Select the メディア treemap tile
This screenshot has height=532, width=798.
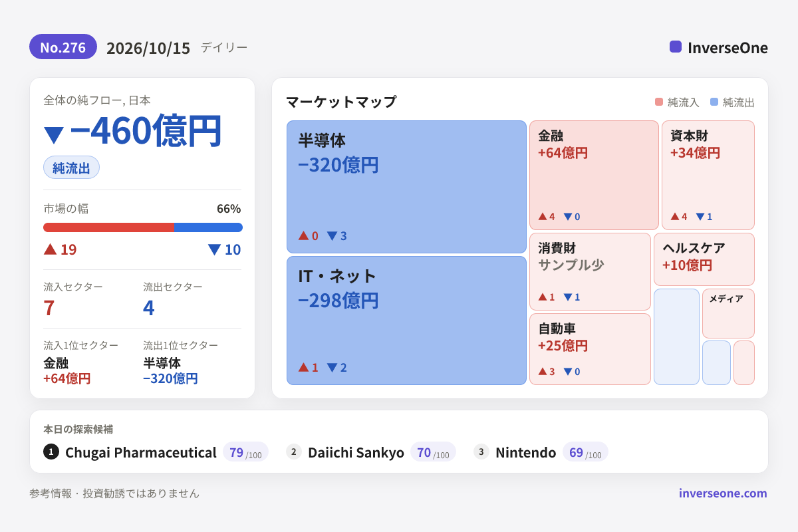click(x=728, y=313)
